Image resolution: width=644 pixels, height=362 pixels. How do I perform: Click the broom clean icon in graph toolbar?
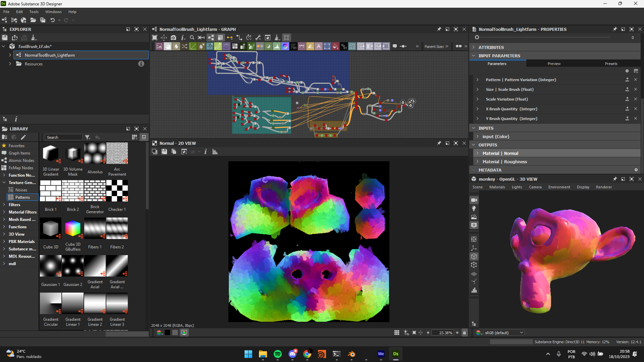click(277, 38)
